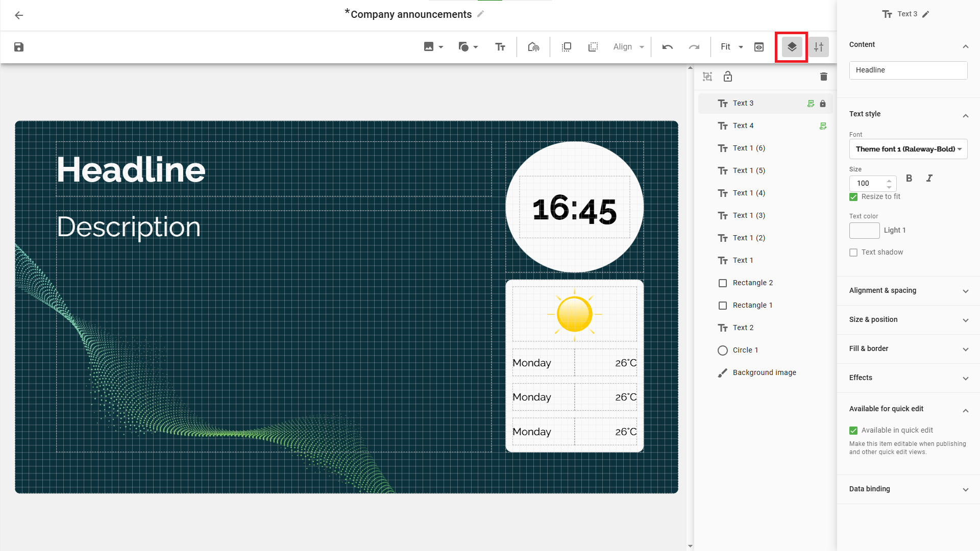Open the Fit zoom dropdown
The height and width of the screenshot is (551, 980).
click(731, 47)
